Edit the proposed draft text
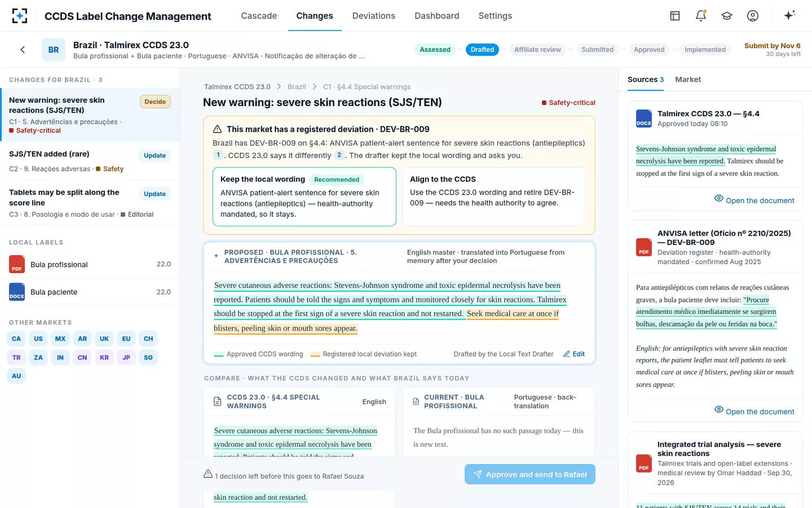 pos(574,354)
